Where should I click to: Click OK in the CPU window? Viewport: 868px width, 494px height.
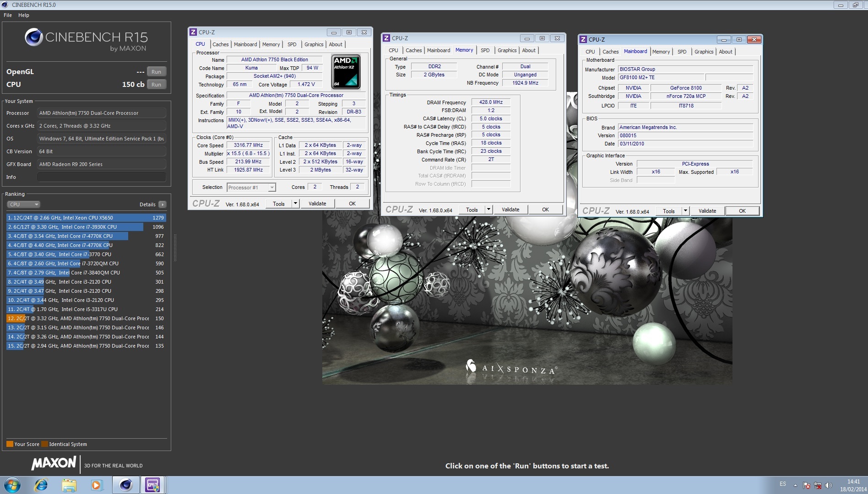(x=353, y=204)
